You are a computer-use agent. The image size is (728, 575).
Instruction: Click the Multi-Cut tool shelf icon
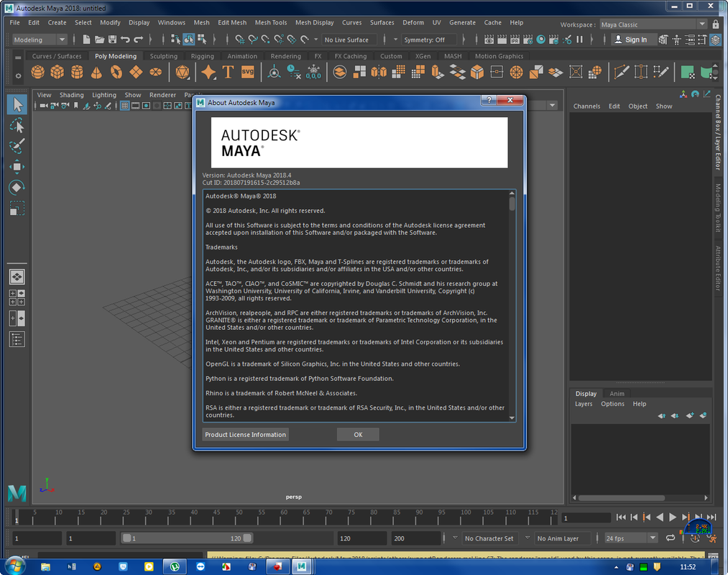[621, 72]
